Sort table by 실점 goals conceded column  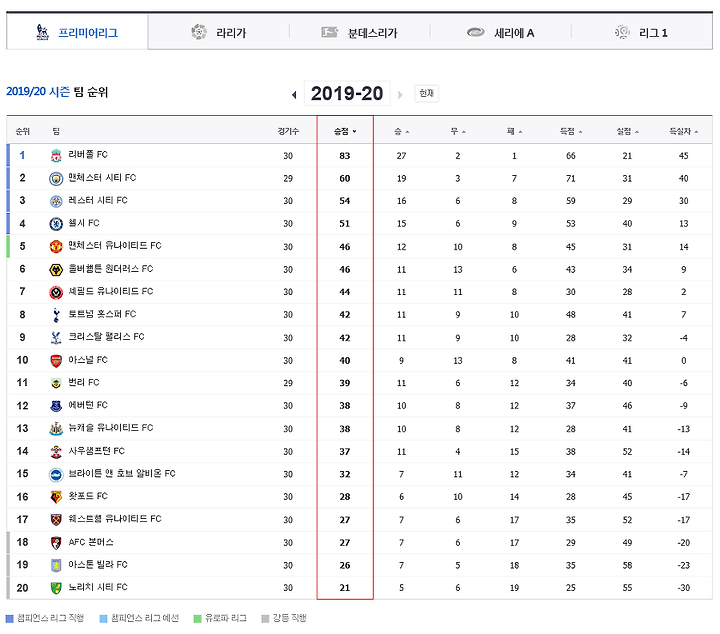tap(627, 131)
